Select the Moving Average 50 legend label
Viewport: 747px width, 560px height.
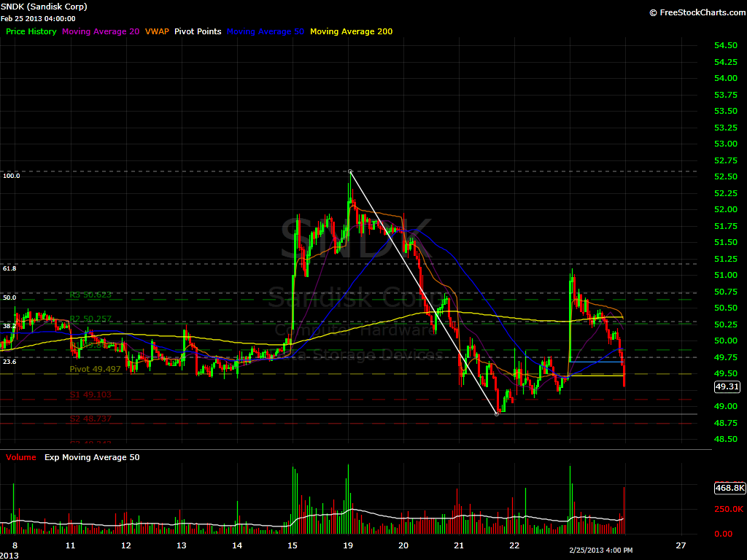click(x=266, y=31)
